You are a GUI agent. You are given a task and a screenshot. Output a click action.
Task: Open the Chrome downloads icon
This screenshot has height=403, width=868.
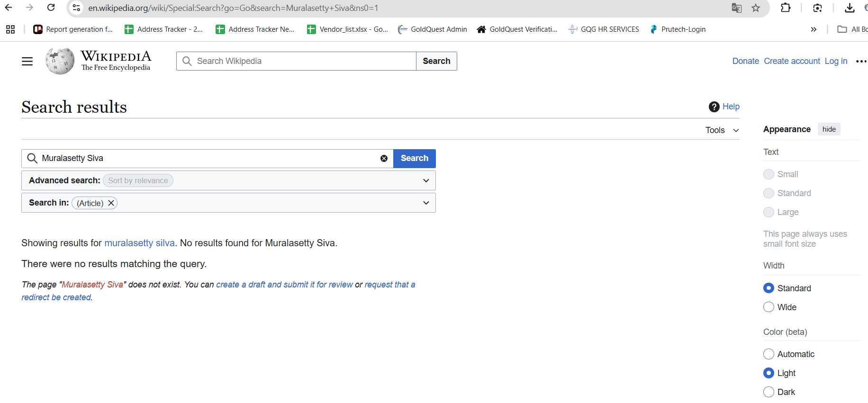coord(850,8)
